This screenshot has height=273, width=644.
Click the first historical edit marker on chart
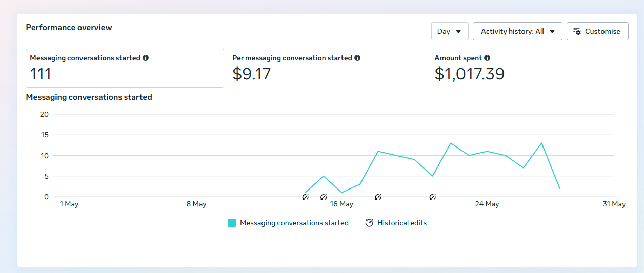point(306,197)
